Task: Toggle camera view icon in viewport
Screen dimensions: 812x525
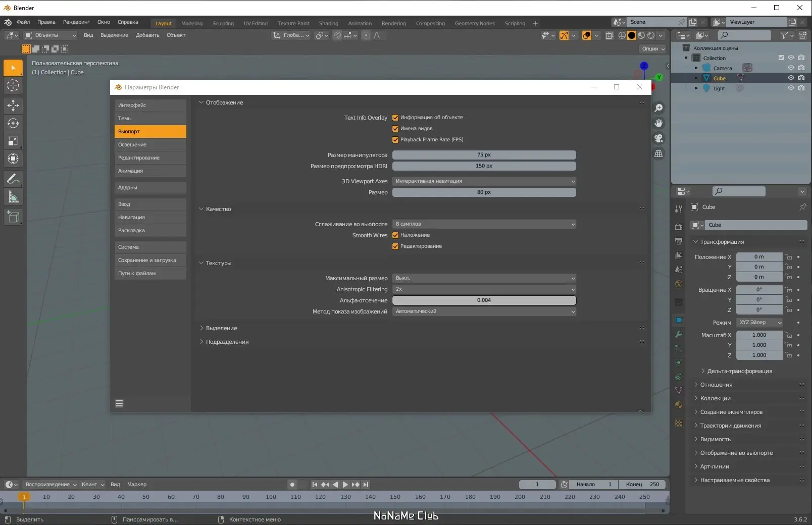Action: pyautogui.click(x=658, y=138)
